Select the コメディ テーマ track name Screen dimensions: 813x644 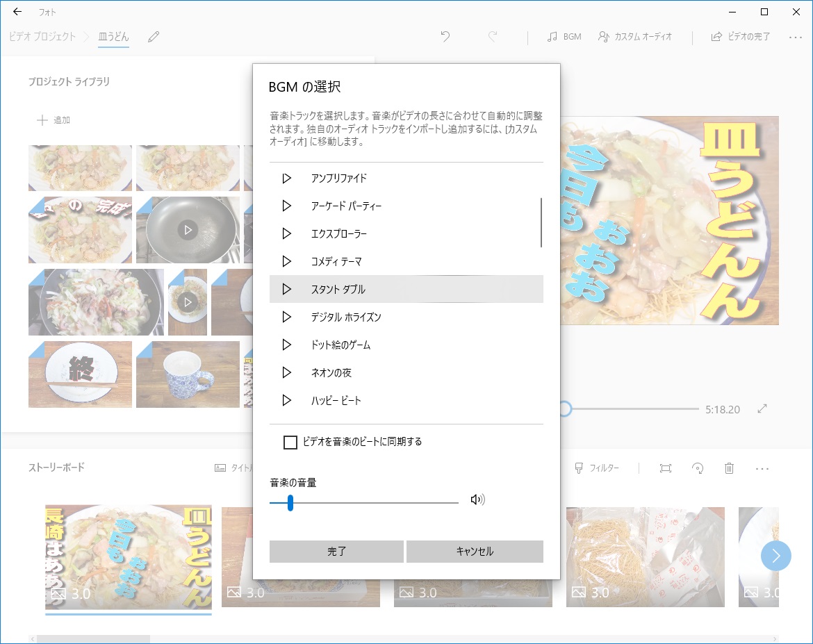(336, 261)
